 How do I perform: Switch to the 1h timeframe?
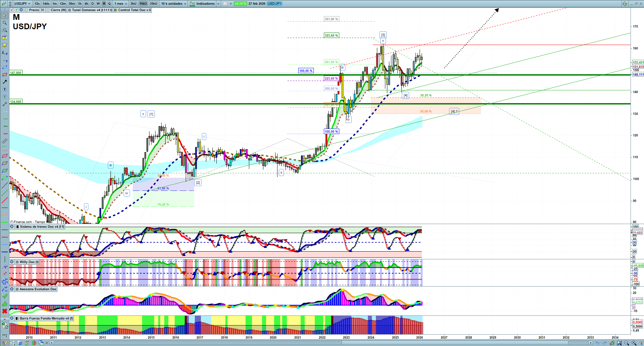(80, 4)
